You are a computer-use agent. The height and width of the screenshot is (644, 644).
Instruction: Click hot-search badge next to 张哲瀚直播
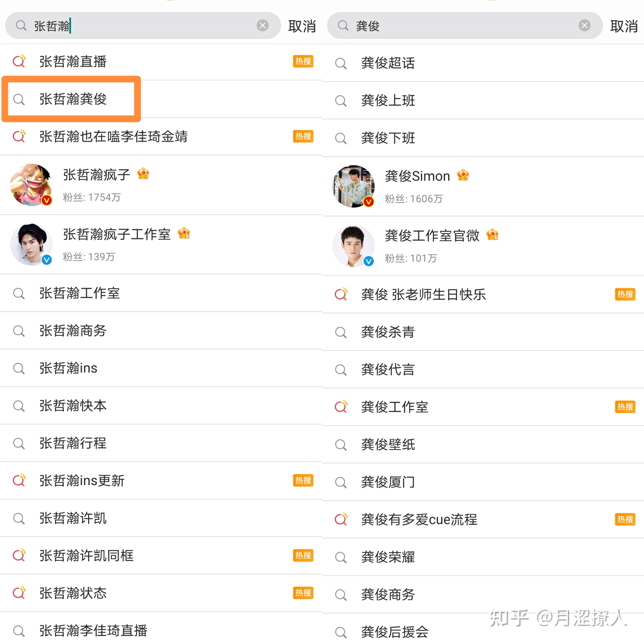tap(303, 61)
